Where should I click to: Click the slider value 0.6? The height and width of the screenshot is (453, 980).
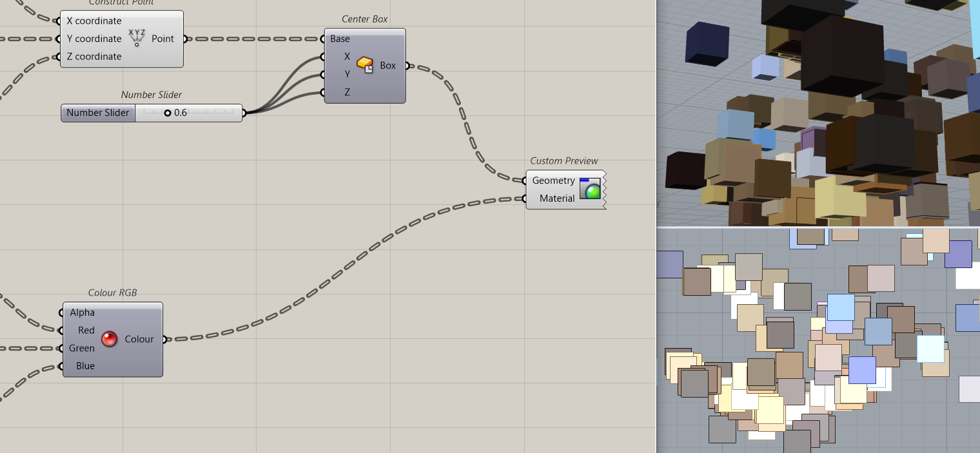click(181, 113)
